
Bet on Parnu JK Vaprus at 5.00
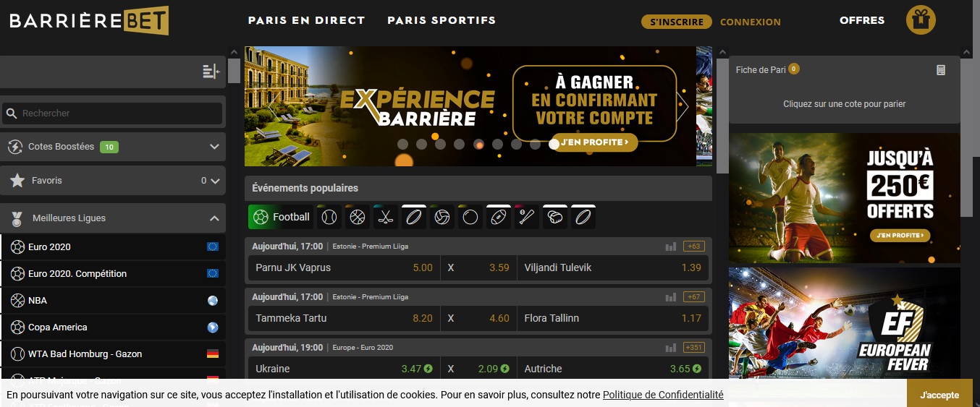(x=343, y=267)
